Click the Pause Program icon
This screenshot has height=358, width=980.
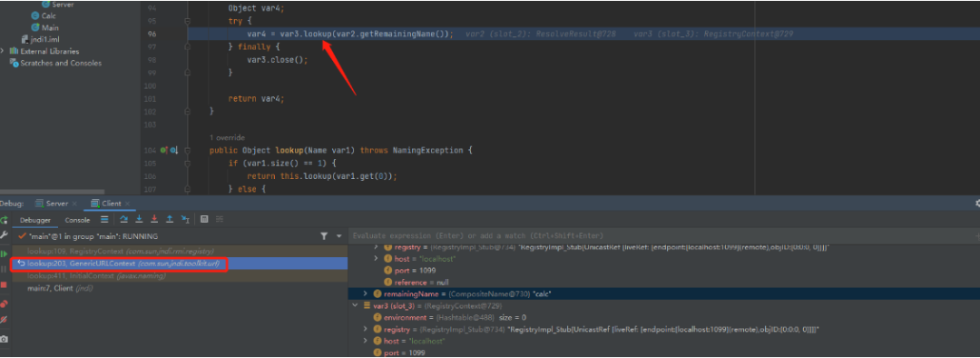coord(4,269)
